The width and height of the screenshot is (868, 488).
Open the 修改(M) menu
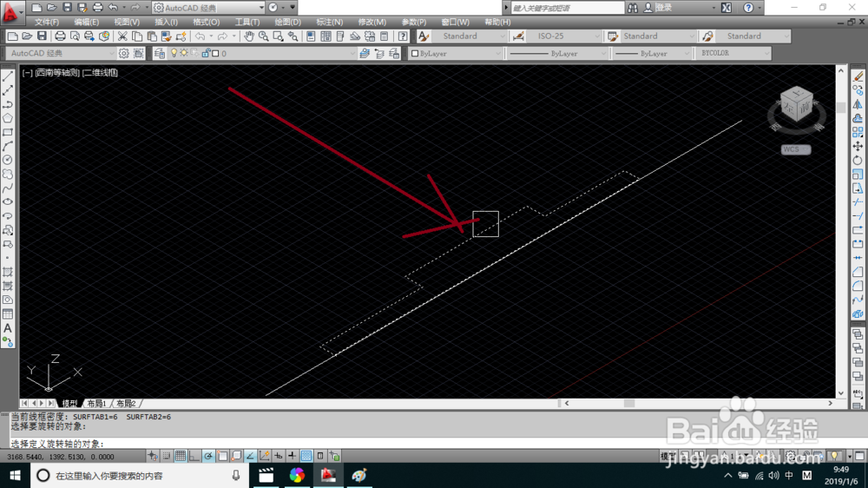click(372, 23)
